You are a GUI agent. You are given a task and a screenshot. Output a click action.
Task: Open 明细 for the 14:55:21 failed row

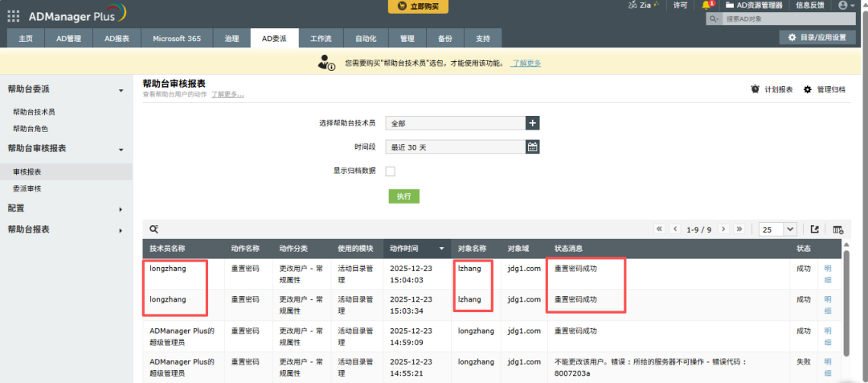coord(828,367)
